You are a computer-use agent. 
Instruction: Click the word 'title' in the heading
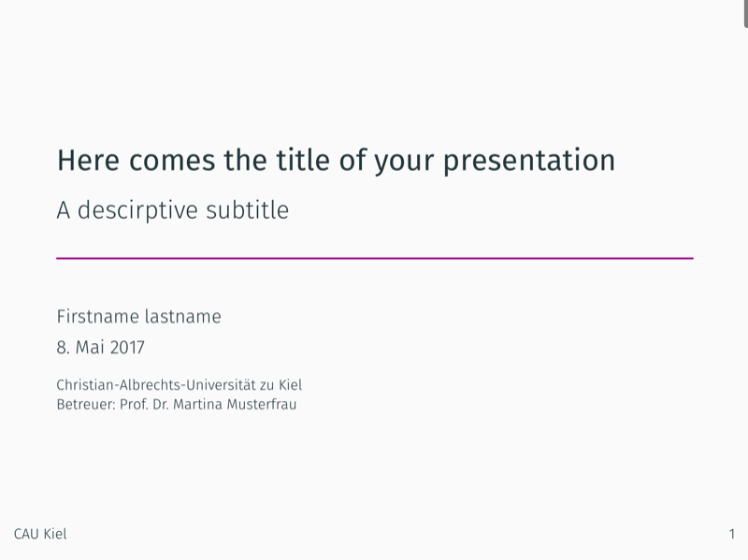pyautogui.click(x=303, y=160)
